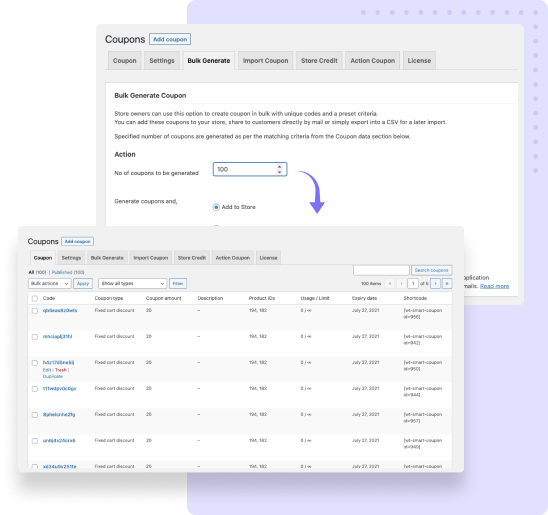Check the box for coupon starting with h4z

pyautogui.click(x=35, y=363)
